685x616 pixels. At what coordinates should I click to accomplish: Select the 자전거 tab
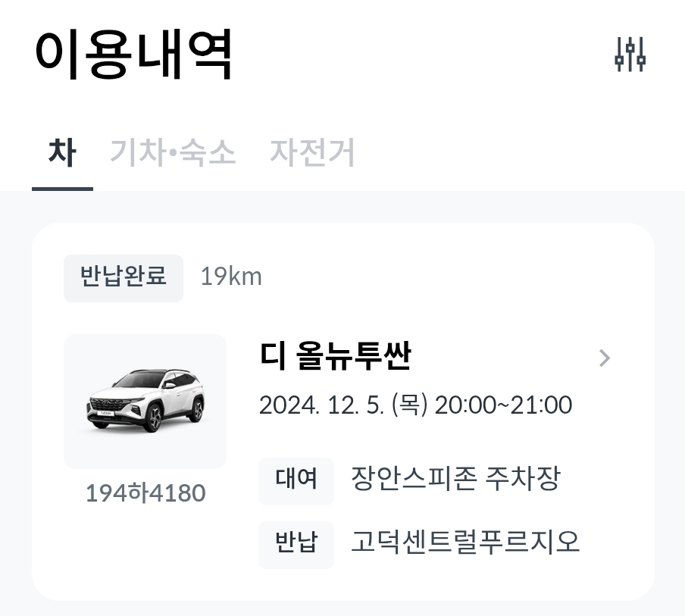(312, 152)
